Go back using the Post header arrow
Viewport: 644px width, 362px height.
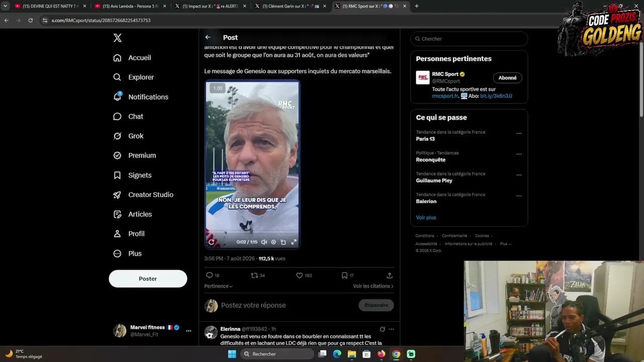208,37
